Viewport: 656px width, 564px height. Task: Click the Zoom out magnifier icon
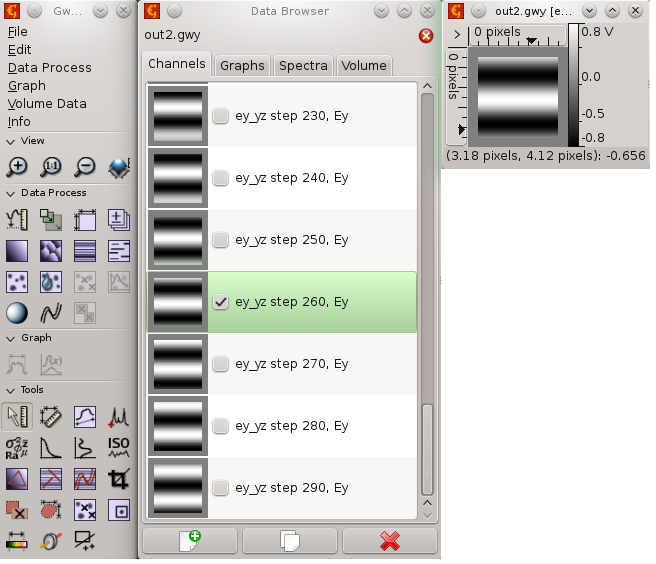point(85,167)
